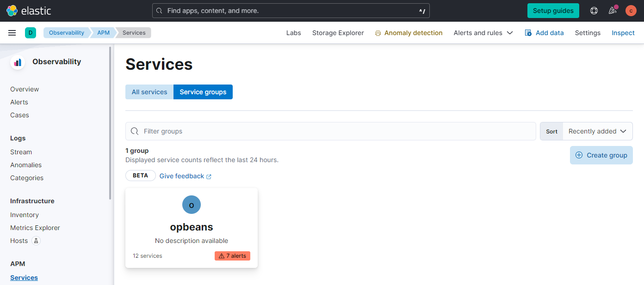The image size is (644, 285).
Task: Click Setup guides button
Action: point(553,11)
